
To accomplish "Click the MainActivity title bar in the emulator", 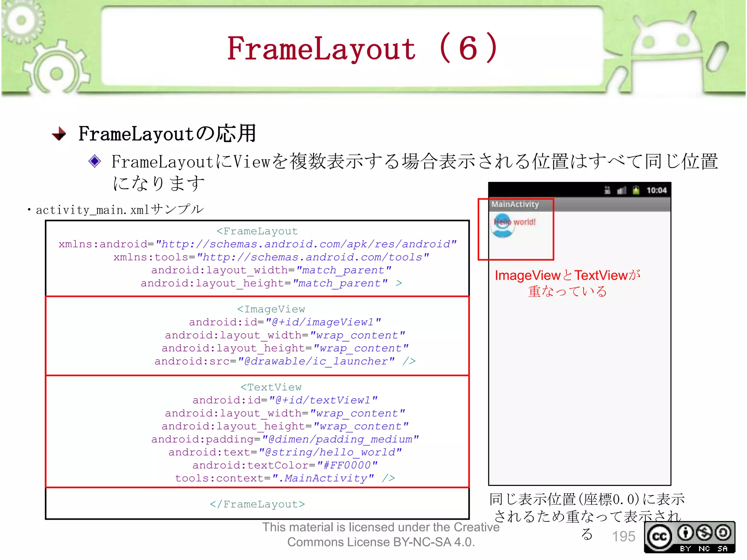I will pos(580,205).
